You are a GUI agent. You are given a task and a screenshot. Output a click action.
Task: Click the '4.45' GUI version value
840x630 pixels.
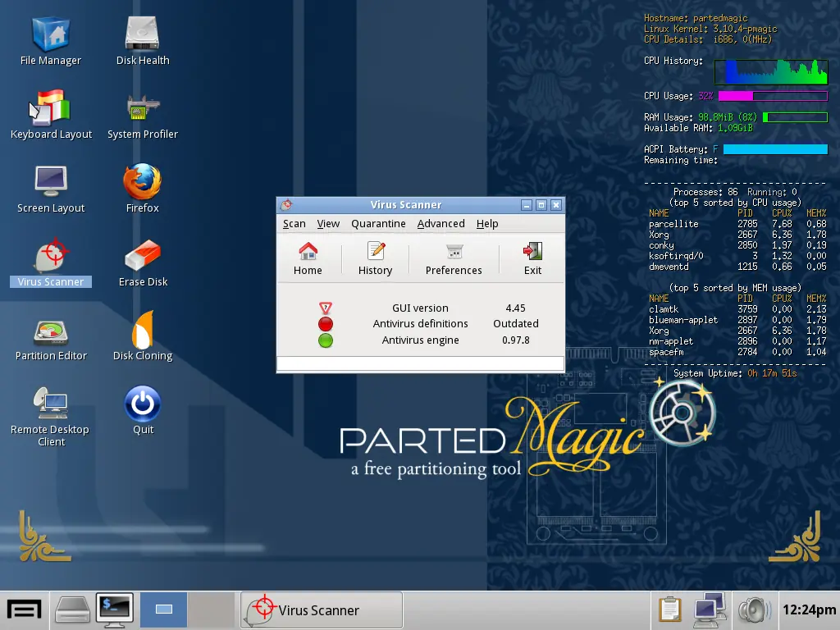point(515,308)
